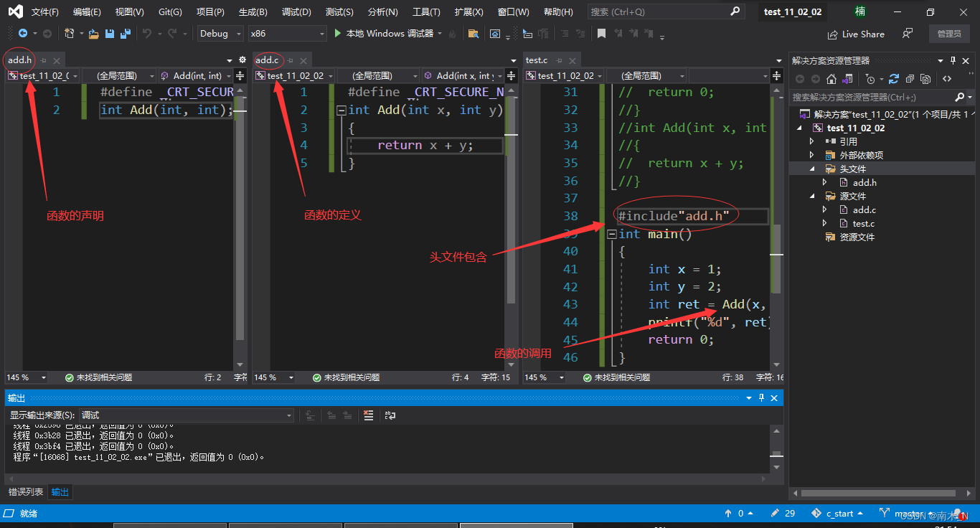Screen dimensions: 980x528
Task: Open the 帮助(H) menu
Action: pyautogui.click(x=558, y=12)
